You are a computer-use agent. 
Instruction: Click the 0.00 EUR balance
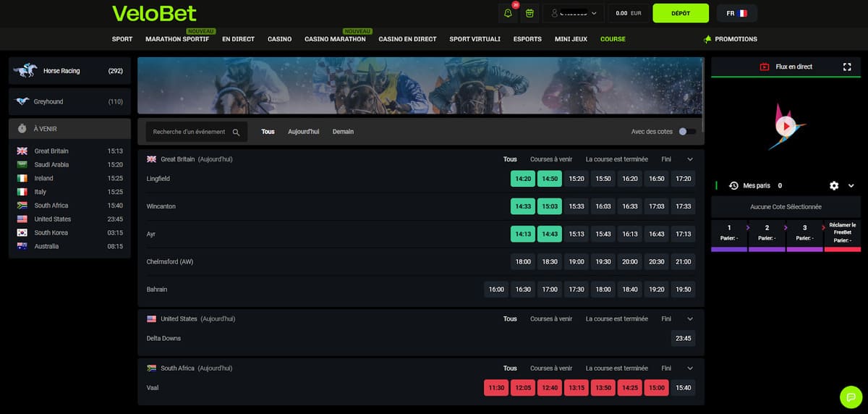click(x=629, y=13)
